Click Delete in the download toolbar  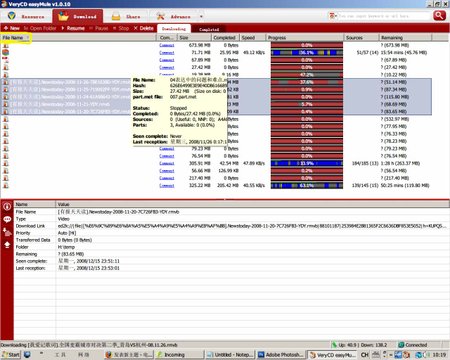[144, 28]
